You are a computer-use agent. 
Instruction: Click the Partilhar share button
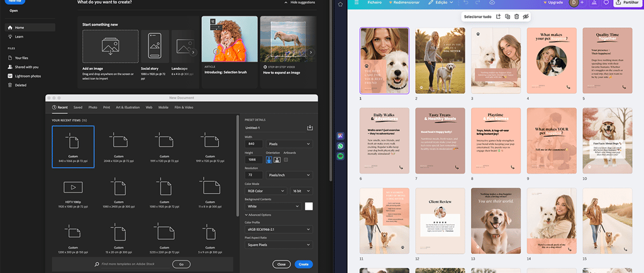point(628,3)
